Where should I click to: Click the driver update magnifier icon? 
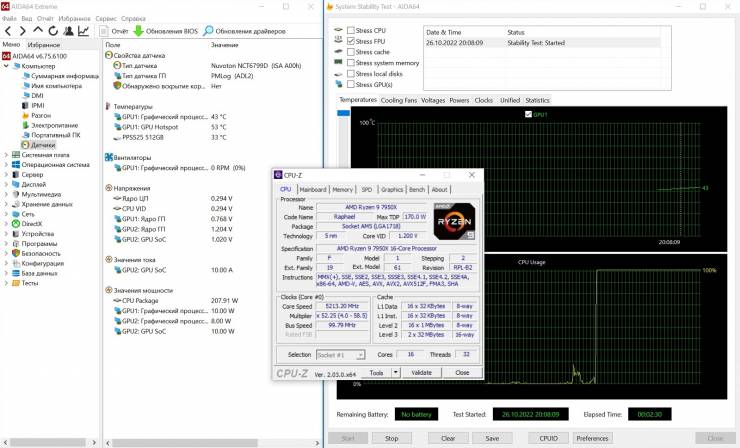click(x=208, y=31)
